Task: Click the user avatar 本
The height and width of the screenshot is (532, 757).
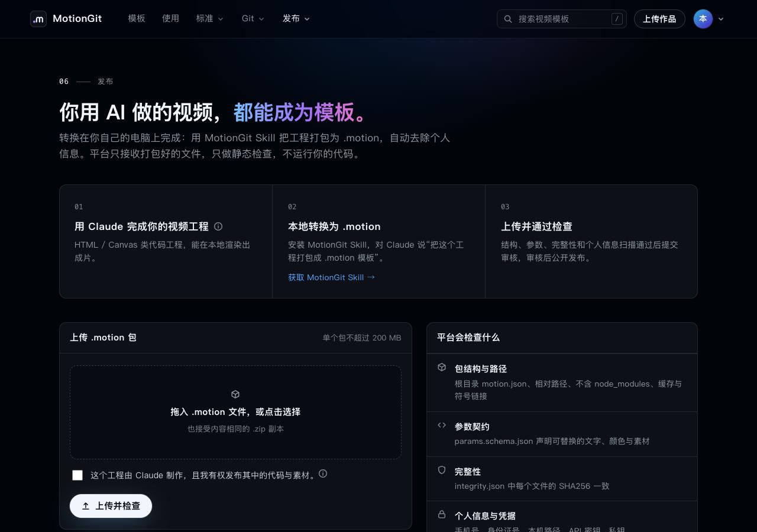Action: (703, 19)
